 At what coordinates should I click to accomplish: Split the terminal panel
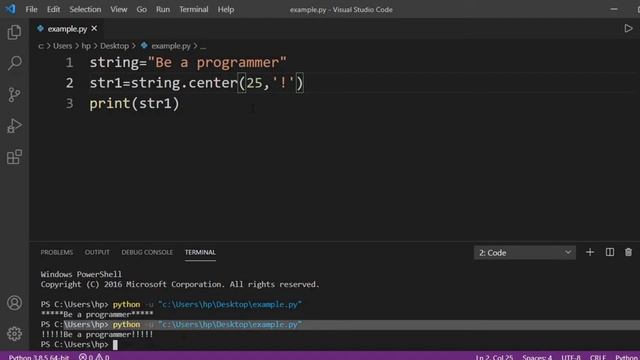tap(610, 252)
